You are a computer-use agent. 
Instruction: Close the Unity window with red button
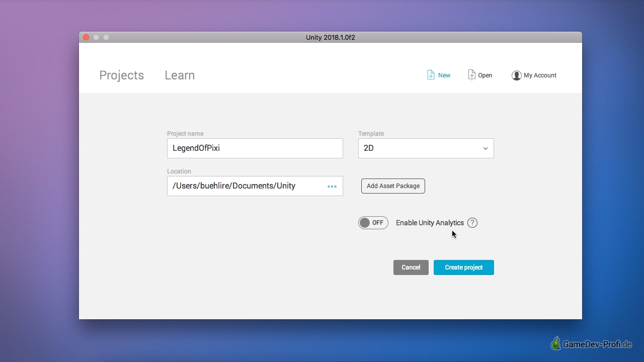click(86, 37)
